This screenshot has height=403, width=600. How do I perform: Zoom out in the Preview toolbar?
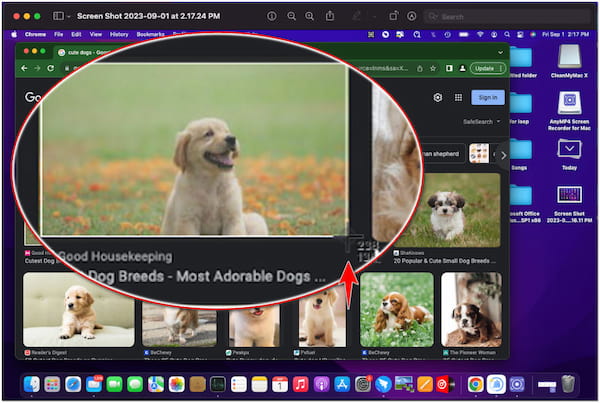pyautogui.click(x=292, y=16)
